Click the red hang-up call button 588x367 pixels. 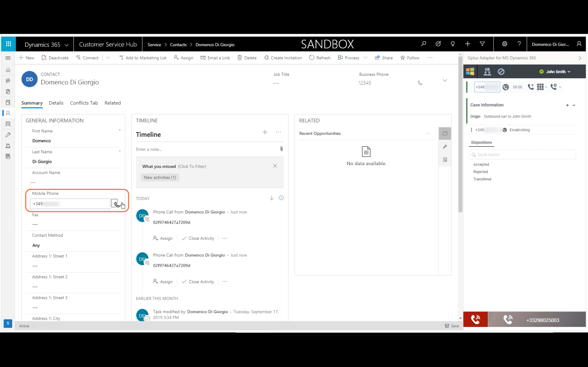point(476,319)
